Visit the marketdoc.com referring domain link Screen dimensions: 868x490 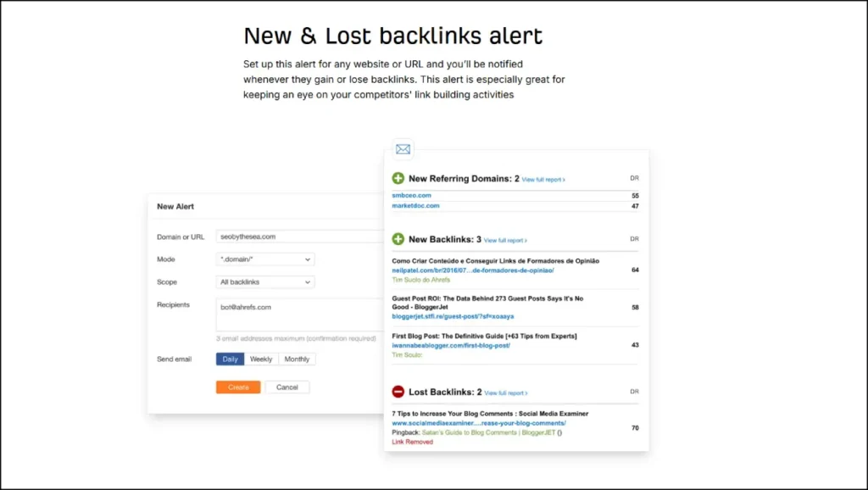[x=415, y=207]
